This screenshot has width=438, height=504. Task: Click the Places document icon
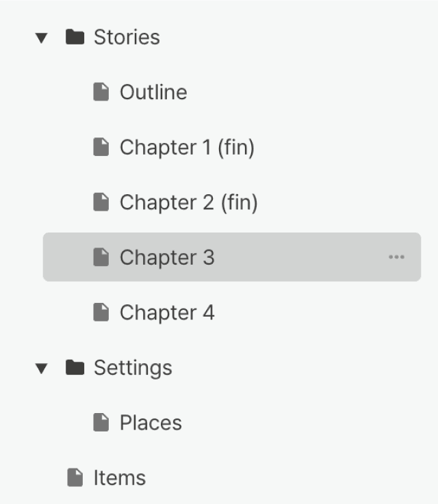pos(101,423)
